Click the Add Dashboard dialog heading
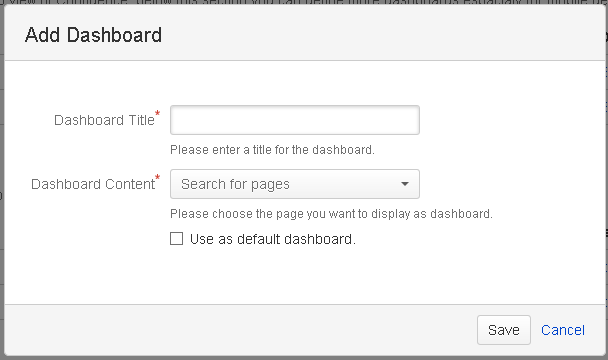The width and height of the screenshot is (608, 360). tap(93, 35)
